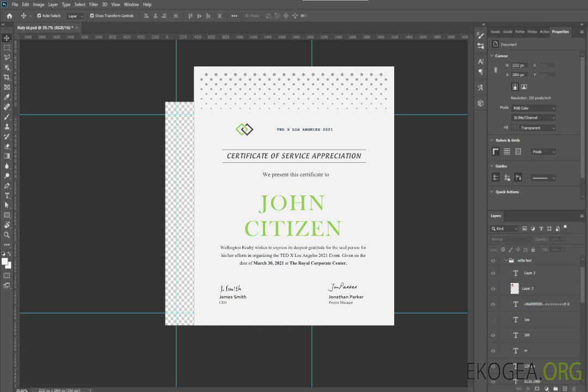The height and width of the screenshot is (392, 588).
Task: Select the Eyedropper tool
Action: click(7, 97)
